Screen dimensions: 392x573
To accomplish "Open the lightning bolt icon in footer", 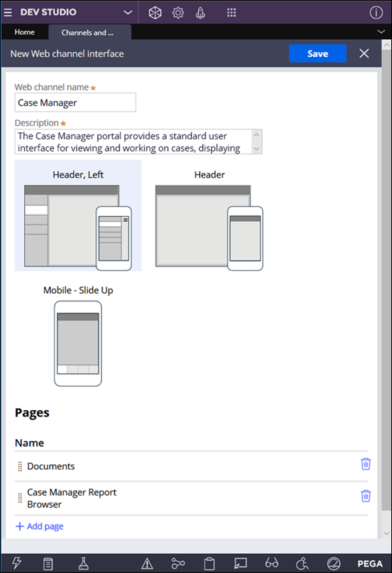I will coord(16,563).
